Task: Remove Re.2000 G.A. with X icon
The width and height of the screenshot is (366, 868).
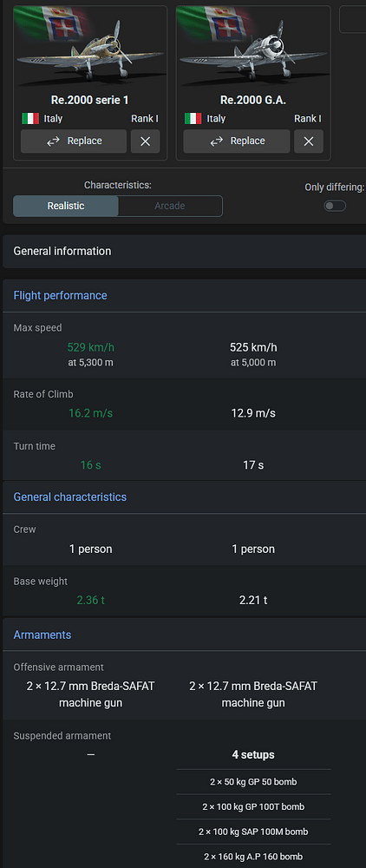Action: 309,141
